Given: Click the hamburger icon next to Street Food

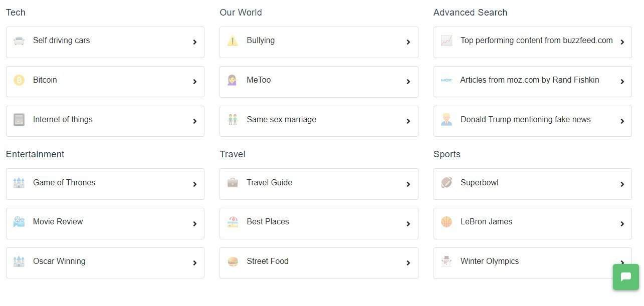Looking at the screenshot, I should 232,261.
